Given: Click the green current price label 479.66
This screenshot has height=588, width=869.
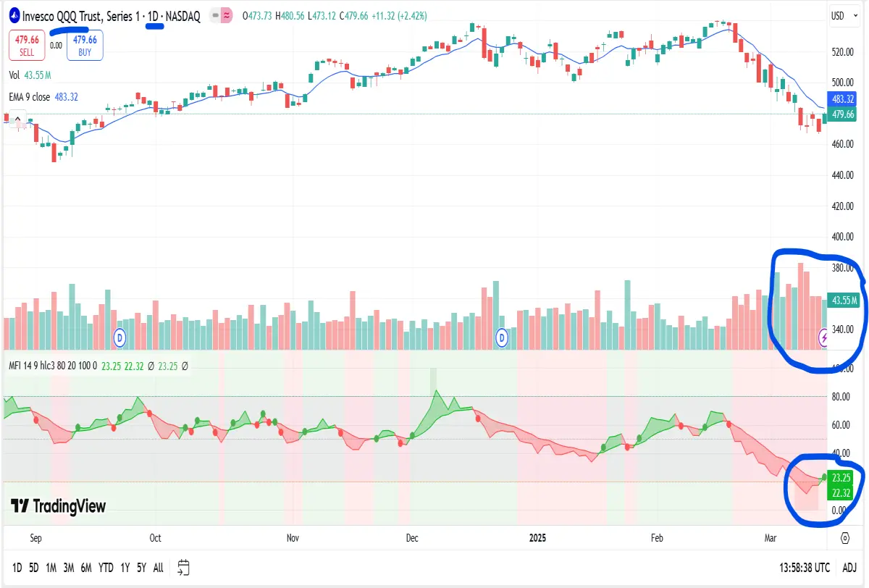Looking at the screenshot, I should [x=844, y=114].
